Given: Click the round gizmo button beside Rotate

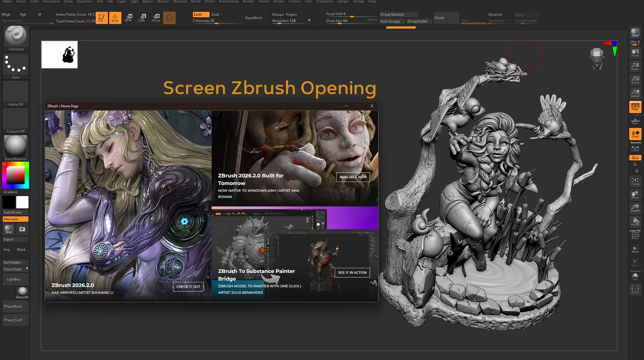Looking at the screenshot, I should (169, 18).
